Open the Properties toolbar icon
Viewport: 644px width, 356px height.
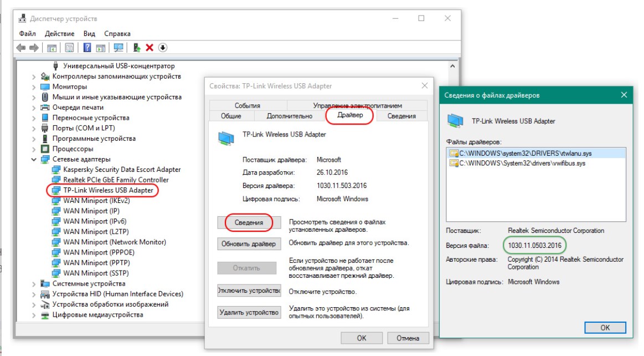[69, 48]
